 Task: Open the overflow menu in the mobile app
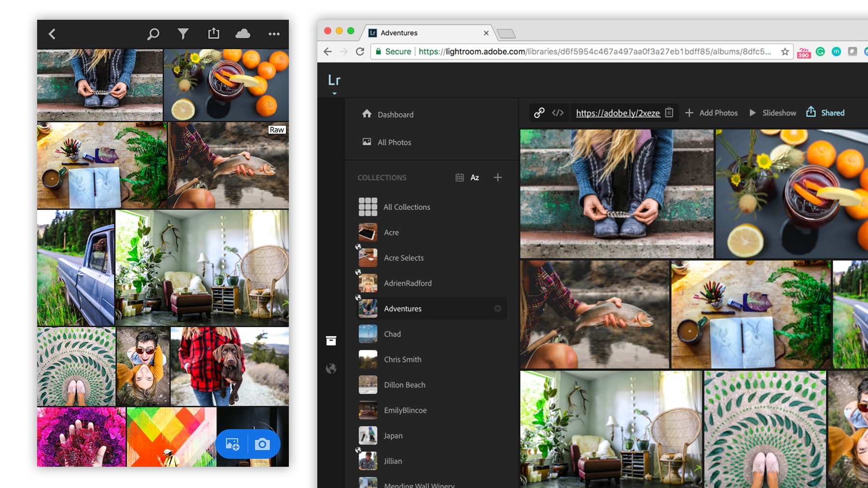pos(273,34)
